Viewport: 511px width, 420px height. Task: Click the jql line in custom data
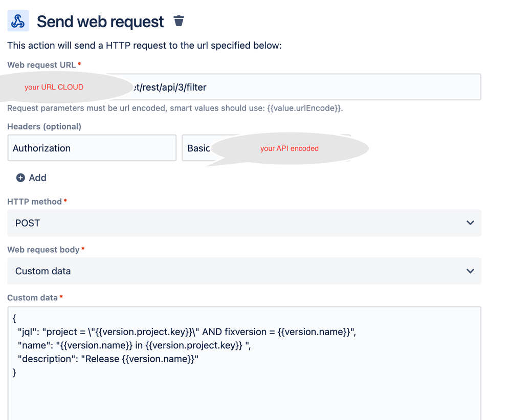coord(187,331)
